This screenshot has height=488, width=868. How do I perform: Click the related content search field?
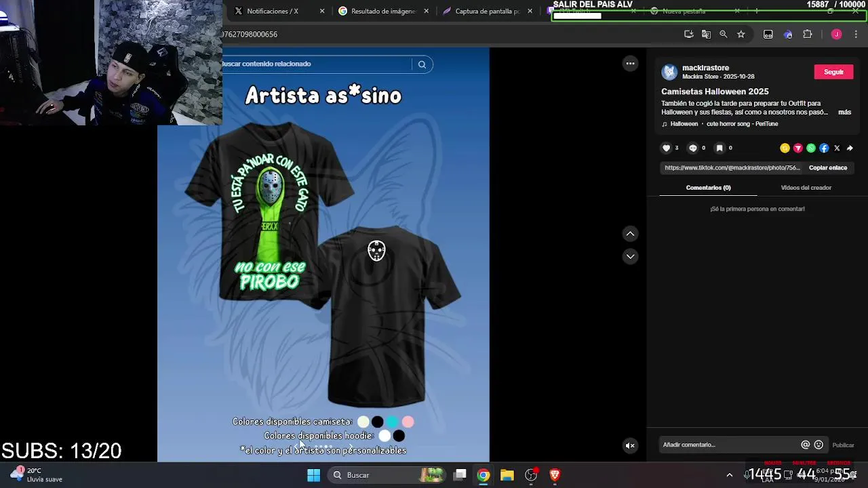(315, 64)
